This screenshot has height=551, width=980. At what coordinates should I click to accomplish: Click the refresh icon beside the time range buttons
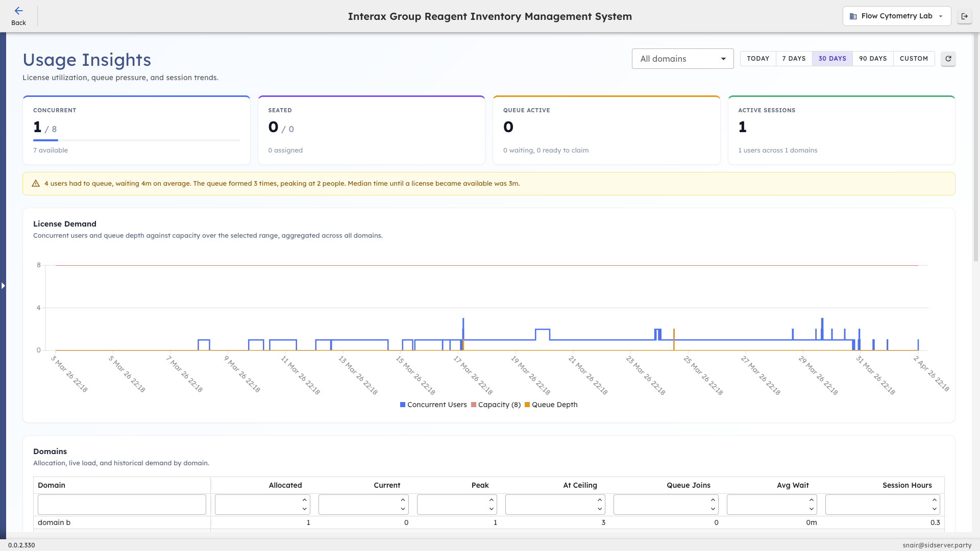(948, 59)
